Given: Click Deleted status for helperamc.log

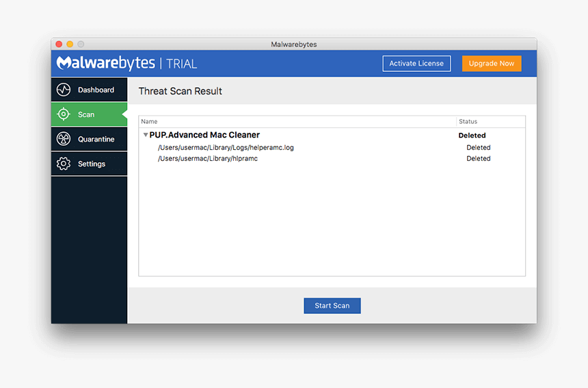Looking at the screenshot, I should point(478,148).
